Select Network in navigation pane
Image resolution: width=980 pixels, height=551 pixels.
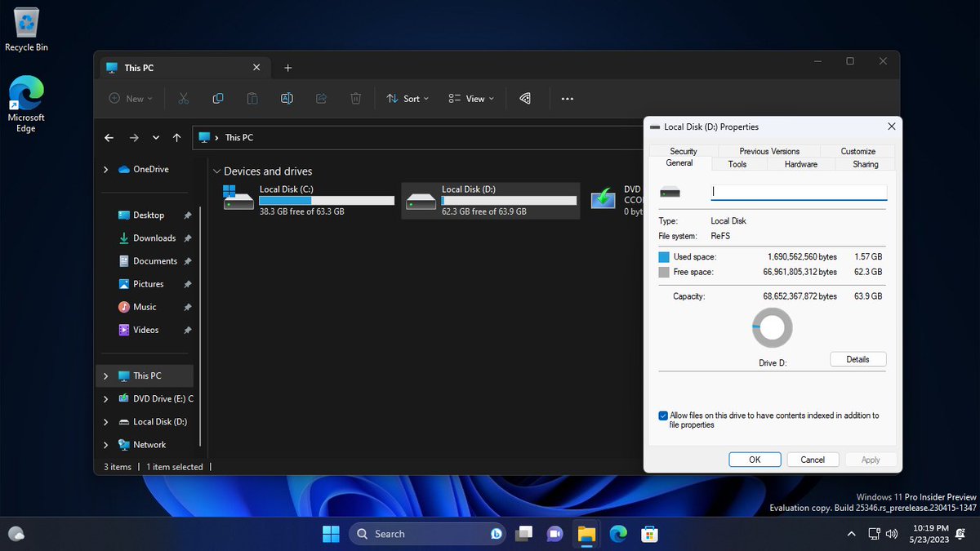tap(149, 445)
